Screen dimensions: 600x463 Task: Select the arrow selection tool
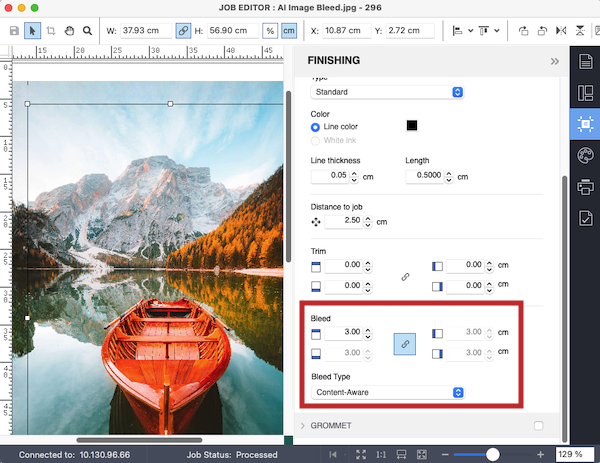(x=32, y=31)
